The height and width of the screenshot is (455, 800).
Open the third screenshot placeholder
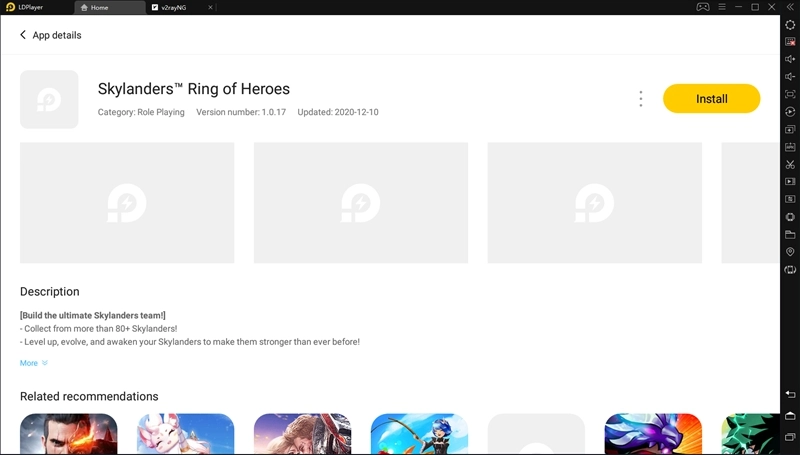594,203
